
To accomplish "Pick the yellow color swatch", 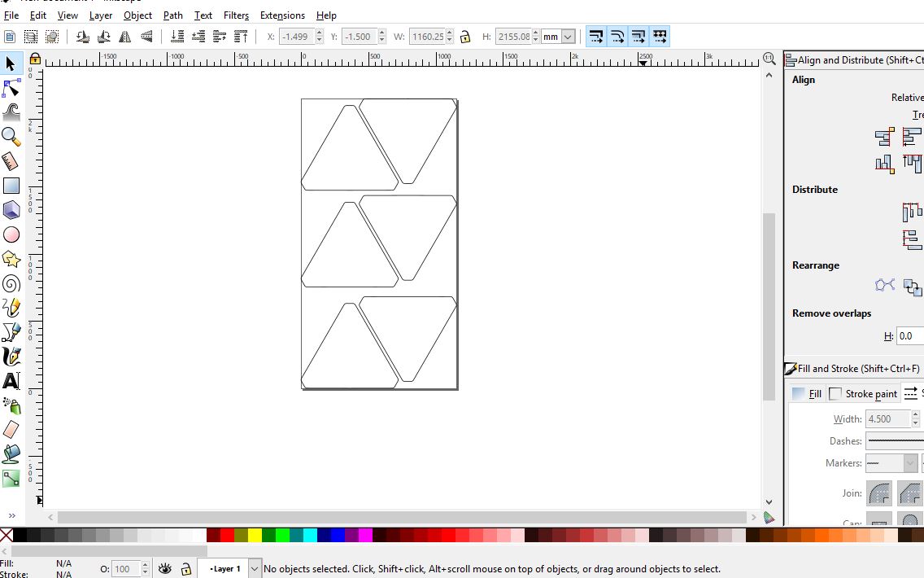I will pos(255,535).
